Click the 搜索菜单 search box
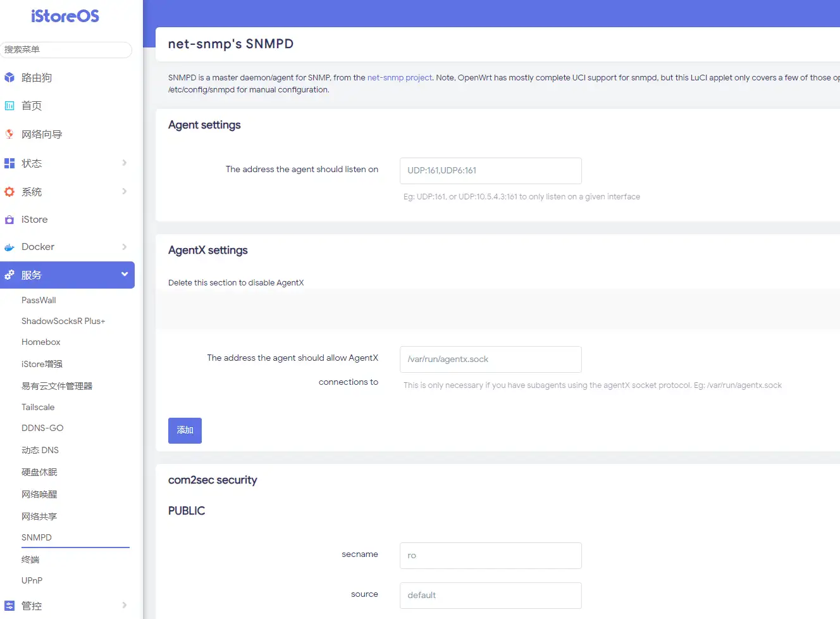Screen dimensions: 840x619 [66, 49]
